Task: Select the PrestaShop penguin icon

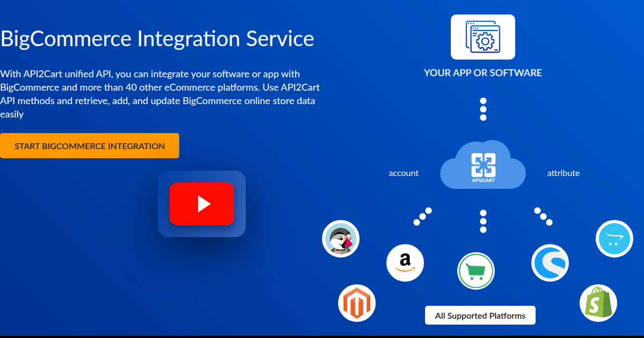Action: tap(341, 239)
